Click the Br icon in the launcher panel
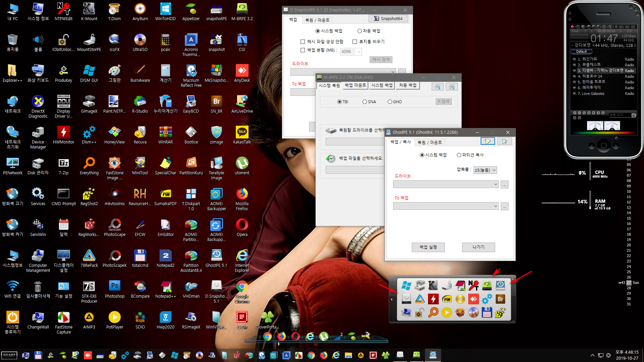 500,299
